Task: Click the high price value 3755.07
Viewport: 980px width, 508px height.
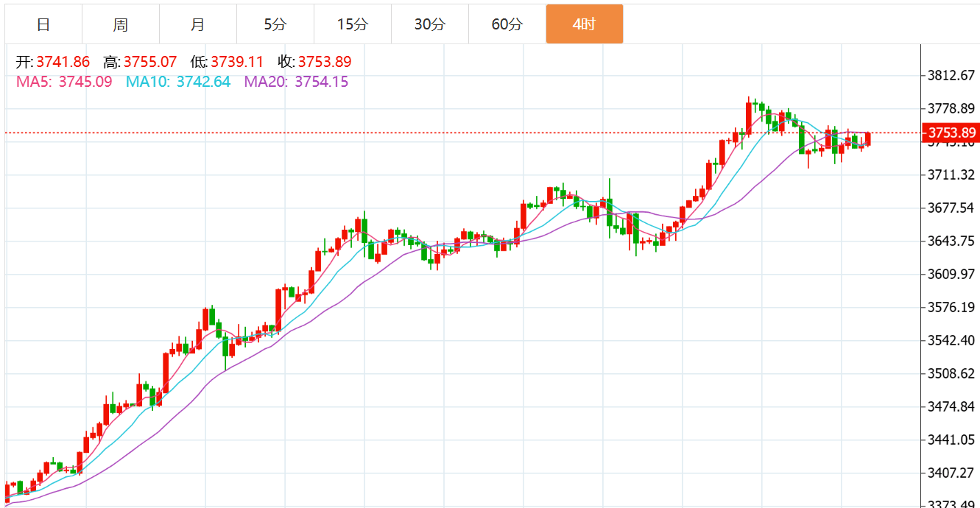Action: tap(150, 63)
